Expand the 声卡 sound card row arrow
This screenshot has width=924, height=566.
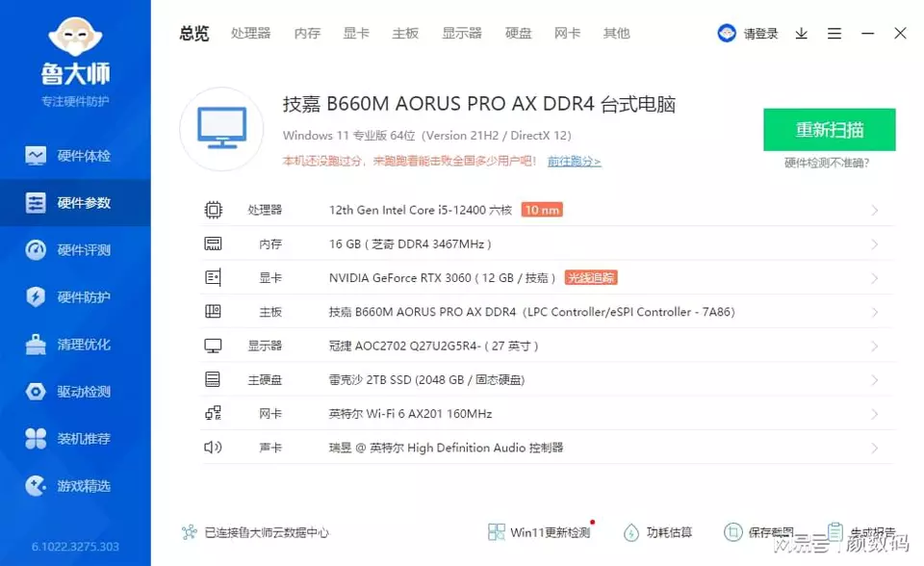coord(874,448)
